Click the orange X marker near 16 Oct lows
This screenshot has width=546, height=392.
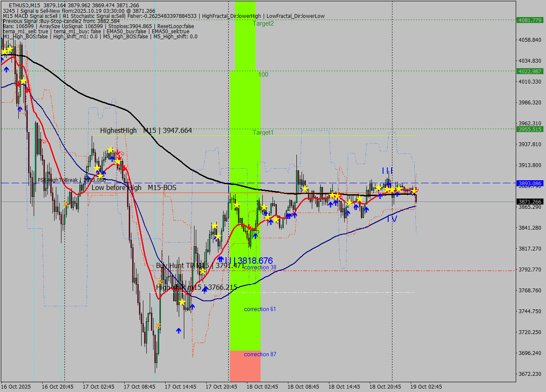coord(66,204)
